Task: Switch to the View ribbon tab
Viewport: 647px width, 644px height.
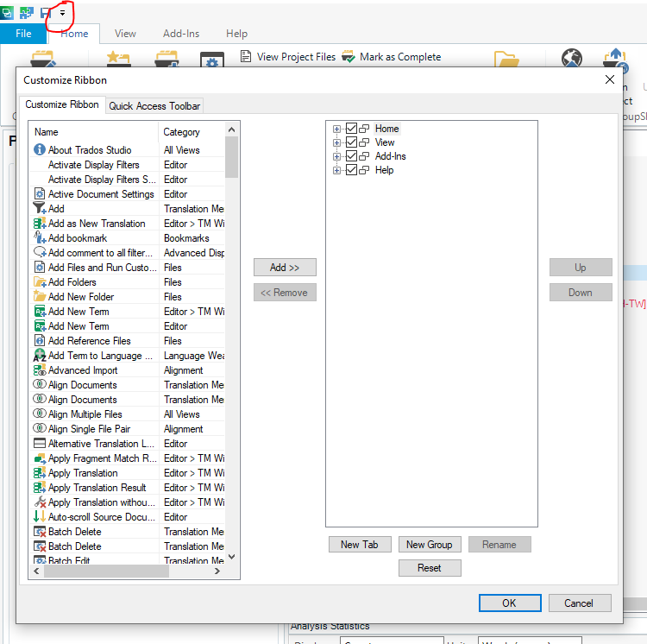Action: (x=125, y=34)
